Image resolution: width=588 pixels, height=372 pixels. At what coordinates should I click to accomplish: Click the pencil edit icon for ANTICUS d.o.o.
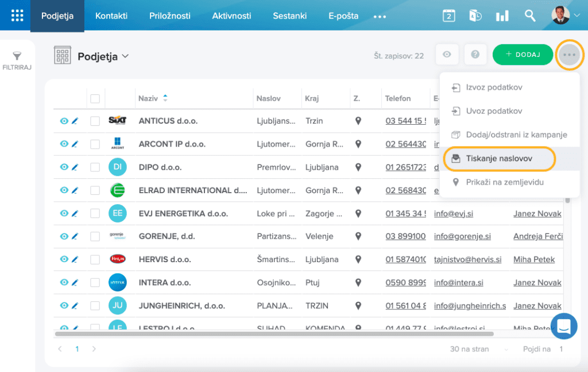click(x=75, y=121)
